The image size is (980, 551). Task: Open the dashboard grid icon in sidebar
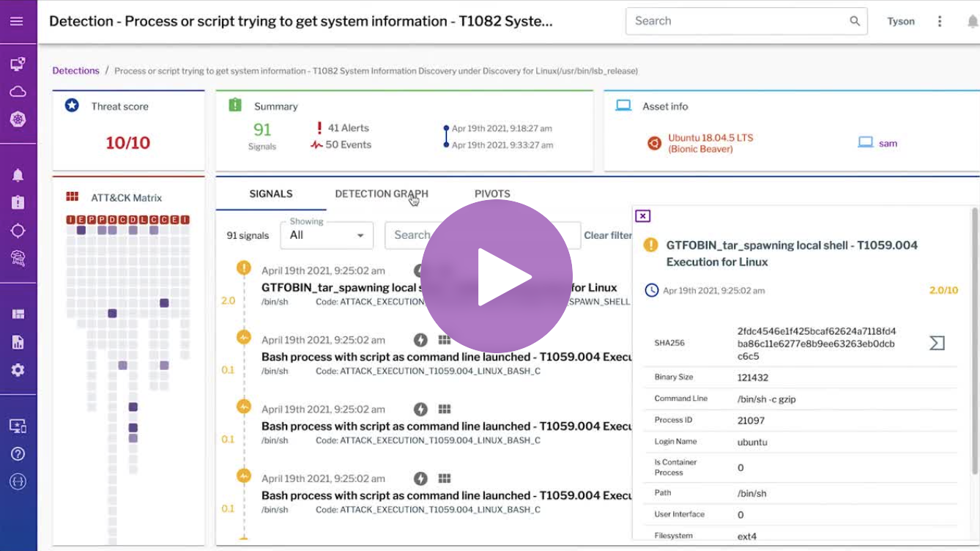(18, 314)
